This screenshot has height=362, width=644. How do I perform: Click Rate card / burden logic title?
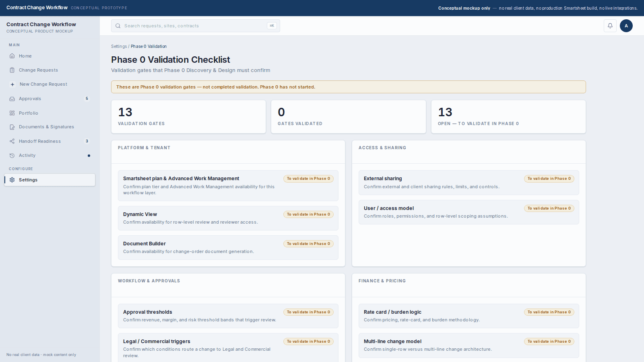pyautogui.click(x=392, y=312)
